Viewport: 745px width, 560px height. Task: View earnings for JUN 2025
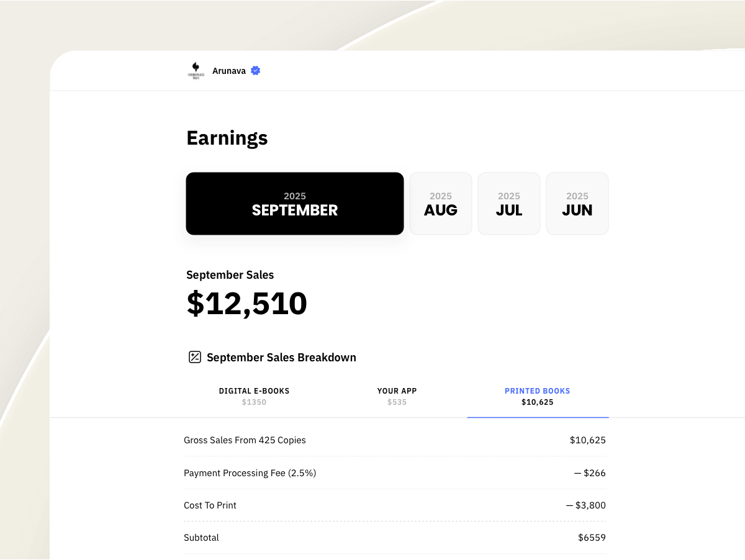577,204
